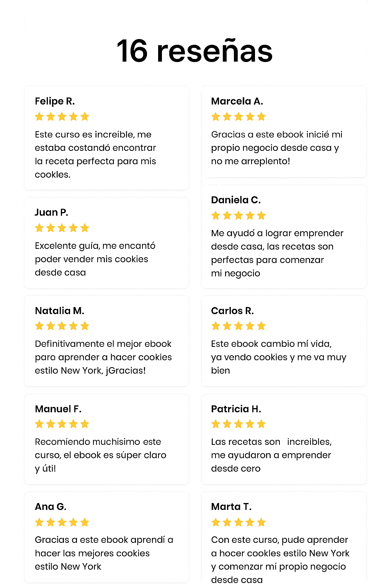Image resolution: width=392 pixels, height=588 pixels.
Task: Click the fifth star under Manuel F.
Action: pyautogui.click(x=85, y=424)
